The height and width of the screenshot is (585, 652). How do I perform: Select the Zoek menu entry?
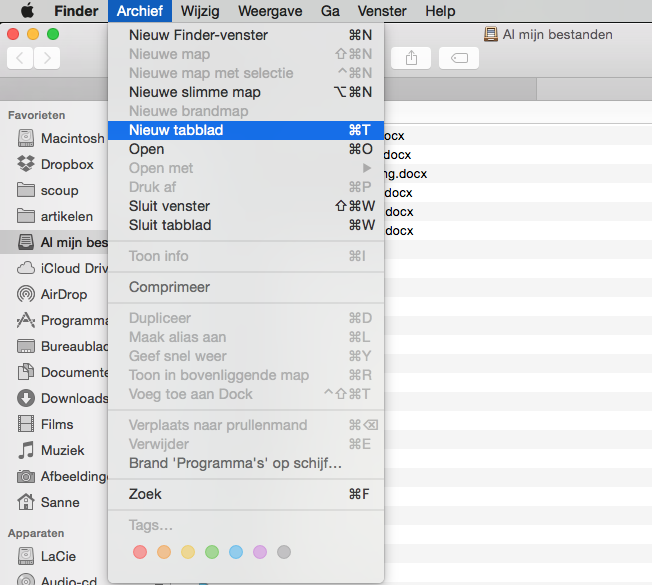pos(246,494)
